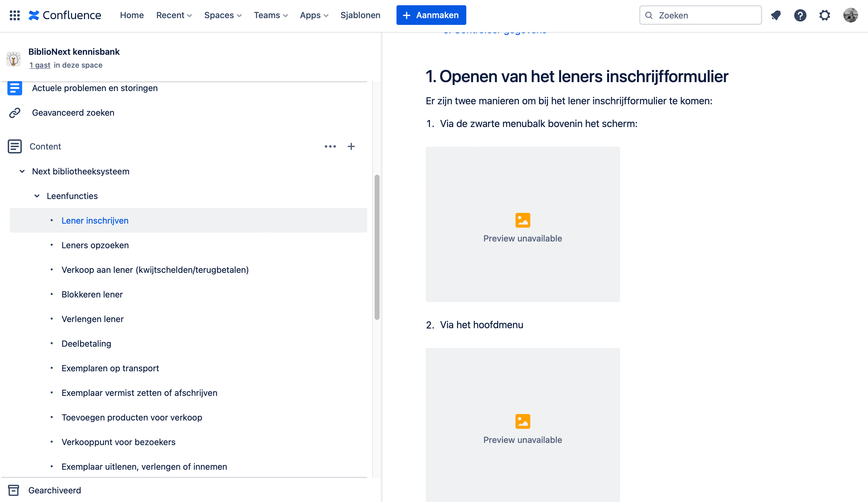Click the Actuele problemen en storingen blue icon
This screenshot has height=502, width=868.
(14, 88)
